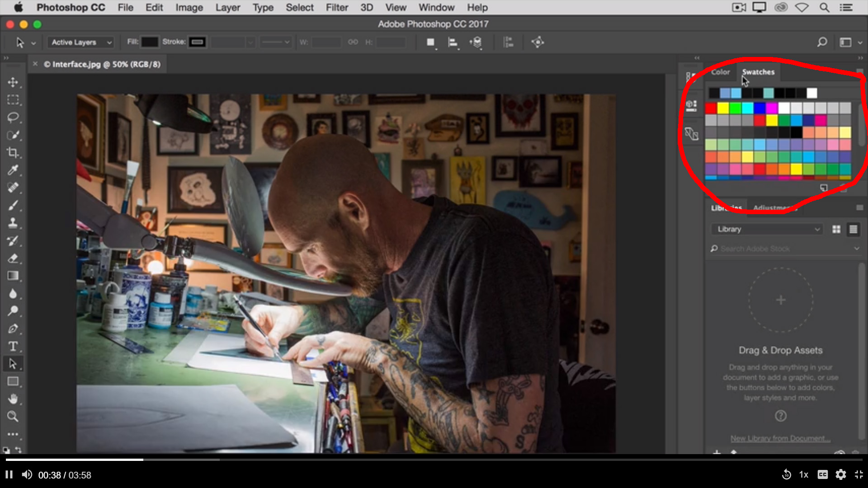
Task: Open the Stroke options box
Action: coord(197,42)
